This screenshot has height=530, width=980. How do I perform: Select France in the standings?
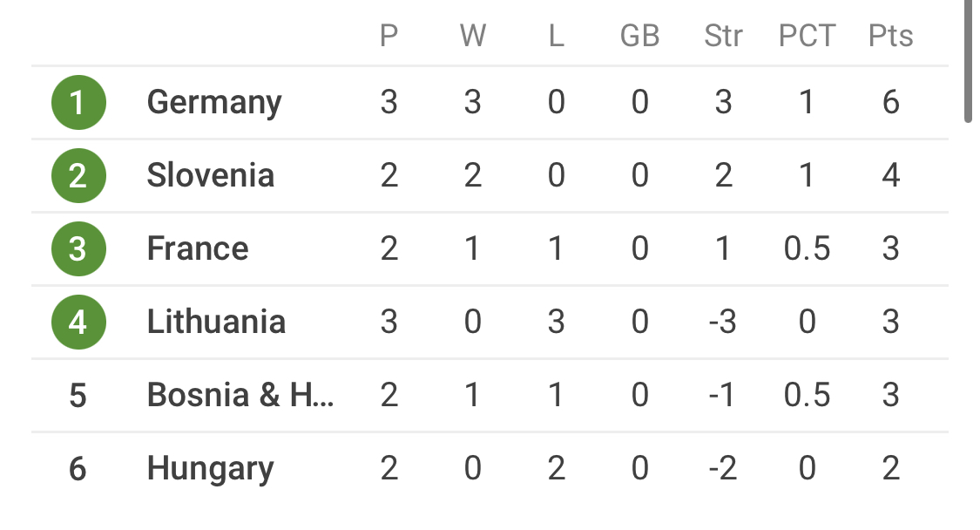(198, 249)
